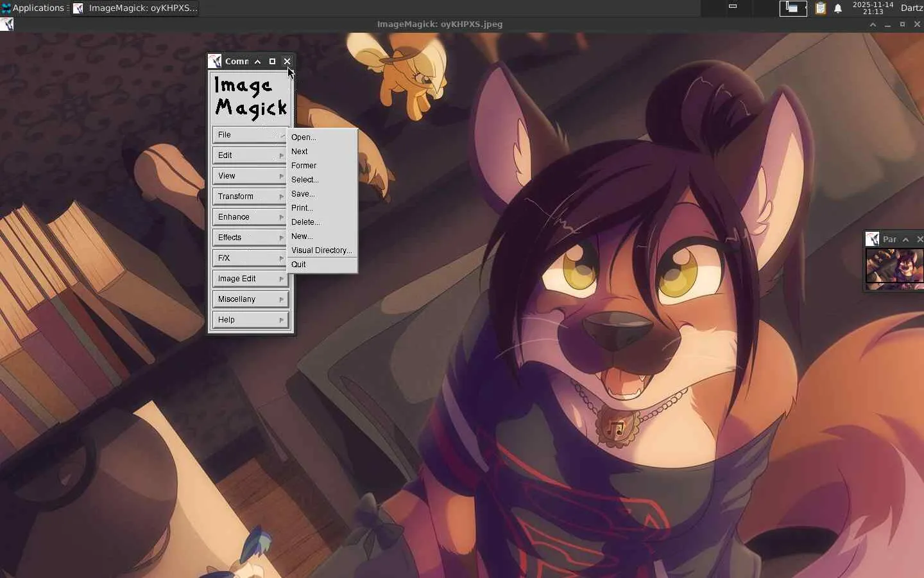Click the ImageMagick taskbar window button
This screenshot has height=578, width=924.
135,8
